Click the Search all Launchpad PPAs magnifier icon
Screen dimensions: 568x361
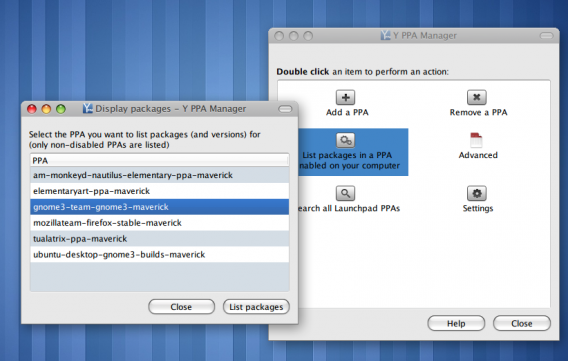[x=346, y=193]
